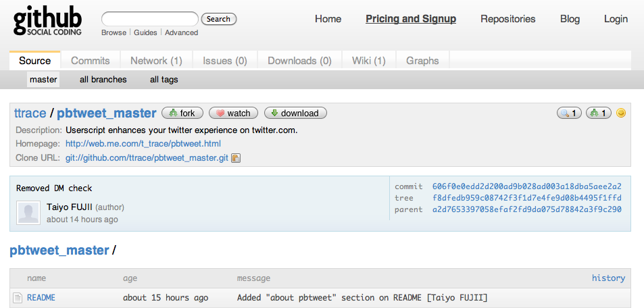Image resolution: width=644 pixels, height=308 pixels.
Task: Click the repository description text
Action: [182, 130]
